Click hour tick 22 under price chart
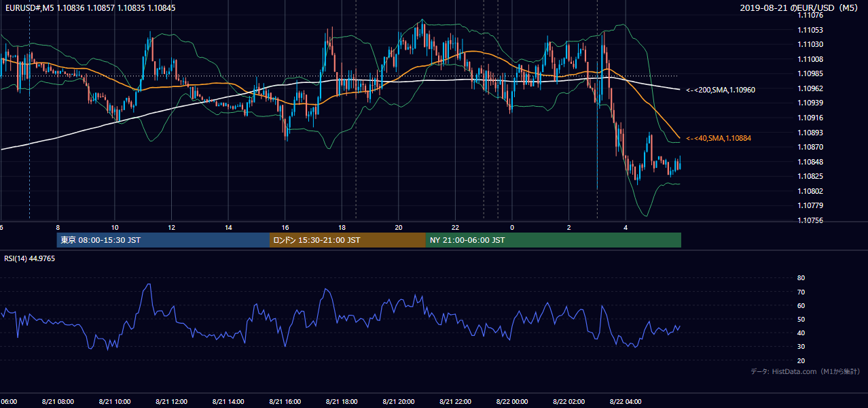Image resolution: width=868 pixels, height=408 pixels. (456, 228)
